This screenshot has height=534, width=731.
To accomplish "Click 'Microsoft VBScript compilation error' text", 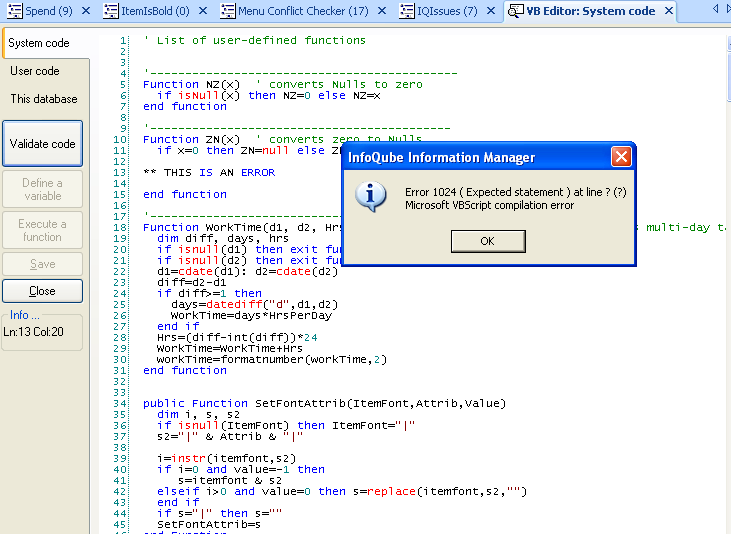I will click(490, 205).
